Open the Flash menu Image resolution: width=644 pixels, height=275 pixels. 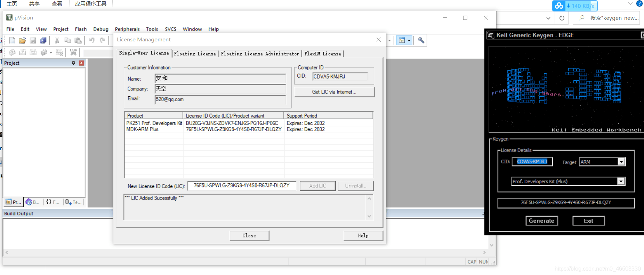pos(81,29)
